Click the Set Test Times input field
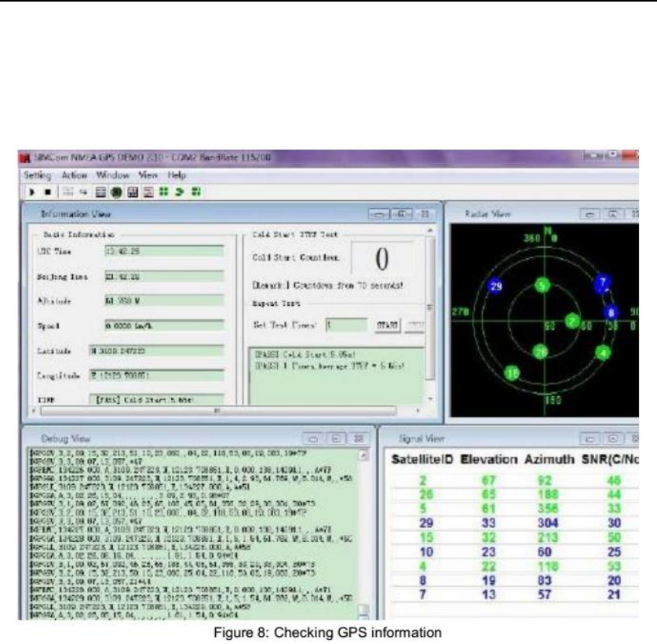Image resolution: width=657 pixels, height=644 pixels. 346,325
